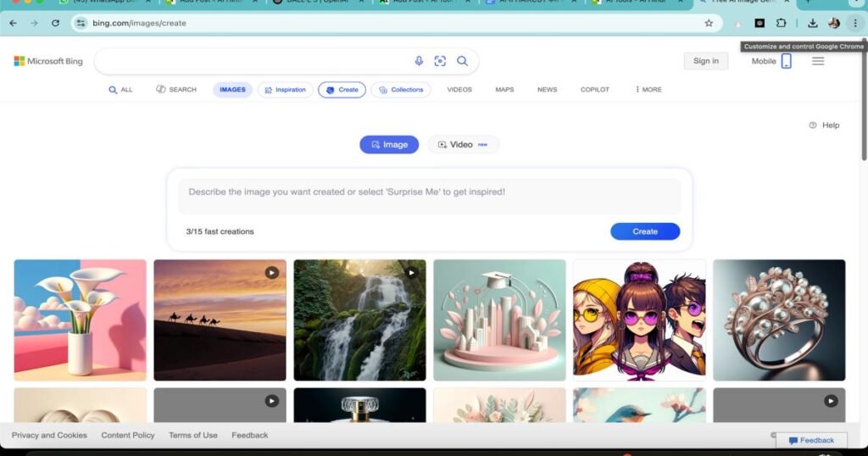The image size is (868, 456).
Task: Open the Collections tab
Action: point(401,90)
